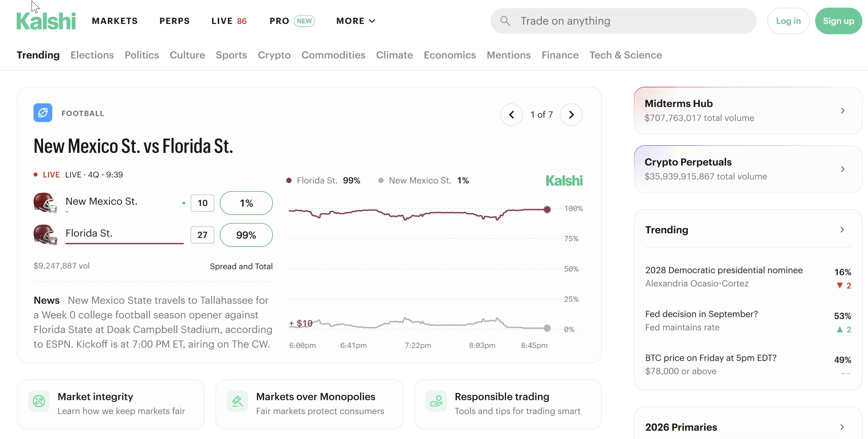Click the '+ $10' chart label
The width and height of the screenshot is (868, 439).
tap(301, 323)
